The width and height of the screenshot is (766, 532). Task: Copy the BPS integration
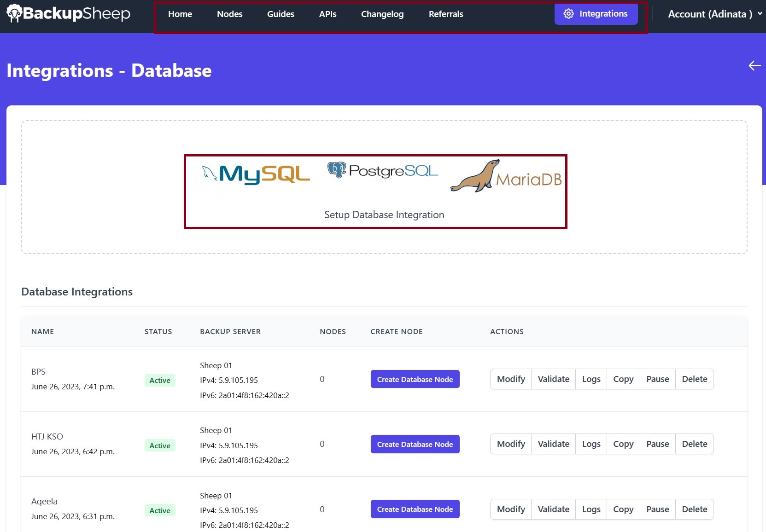[623, 379]
